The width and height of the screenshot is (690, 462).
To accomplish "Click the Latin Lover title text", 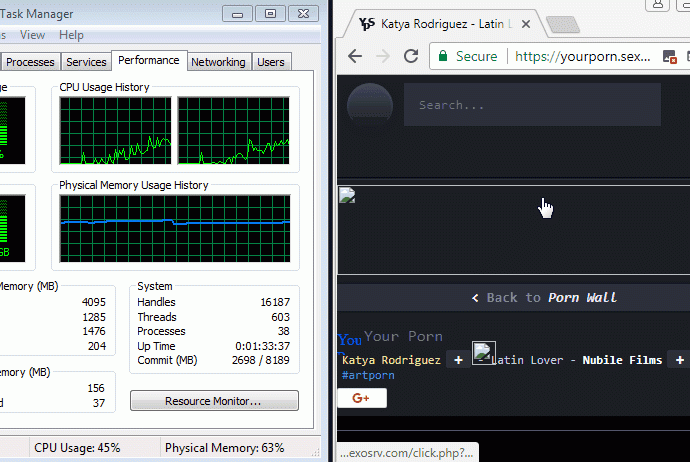I will [527, 360].
